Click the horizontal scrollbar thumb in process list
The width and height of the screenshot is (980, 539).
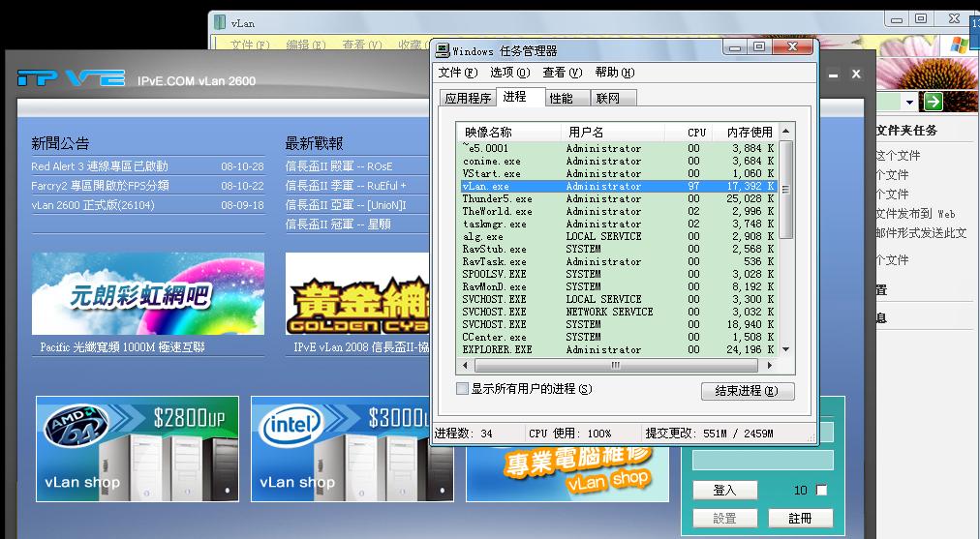pos(616,365)
